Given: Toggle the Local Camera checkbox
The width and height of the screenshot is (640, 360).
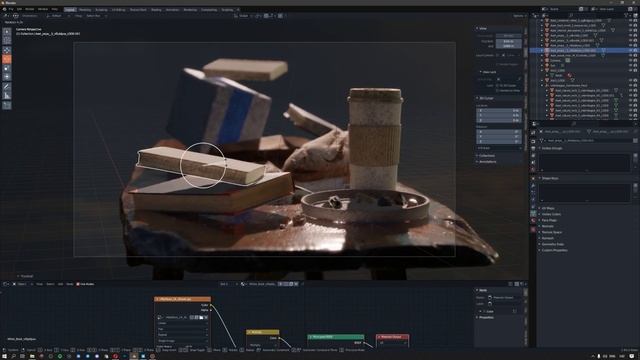Looking at the screenshot, I should 498,55.
